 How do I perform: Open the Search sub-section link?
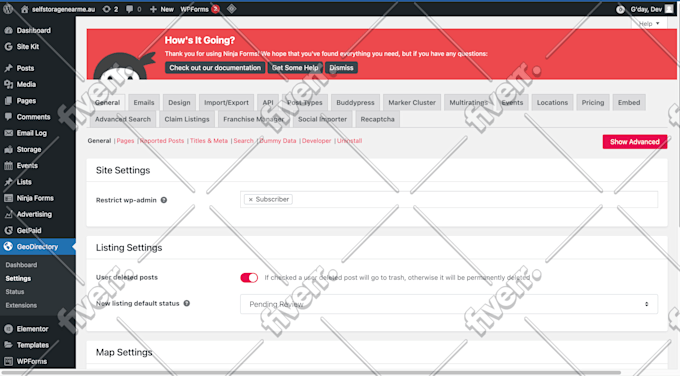click(243, 141)
